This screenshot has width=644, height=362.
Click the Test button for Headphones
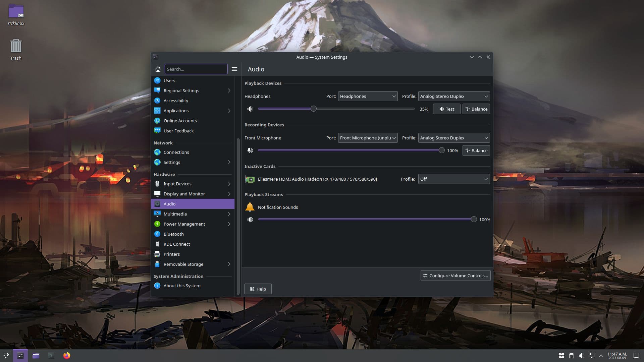point(446,109)
